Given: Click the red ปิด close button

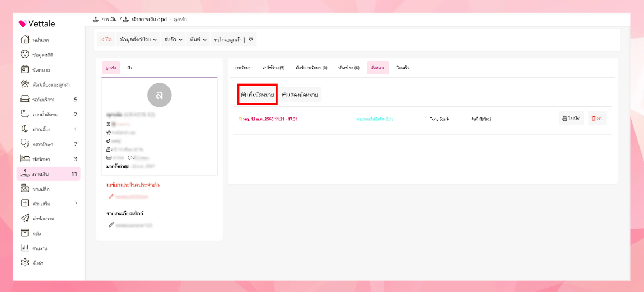Looking at the screenshot, I should coord(106,39).
